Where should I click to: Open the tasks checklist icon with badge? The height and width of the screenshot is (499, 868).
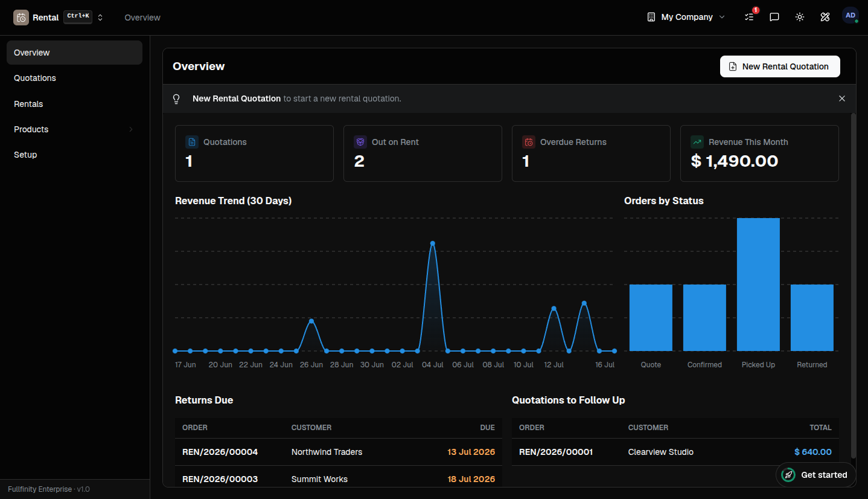749,17
